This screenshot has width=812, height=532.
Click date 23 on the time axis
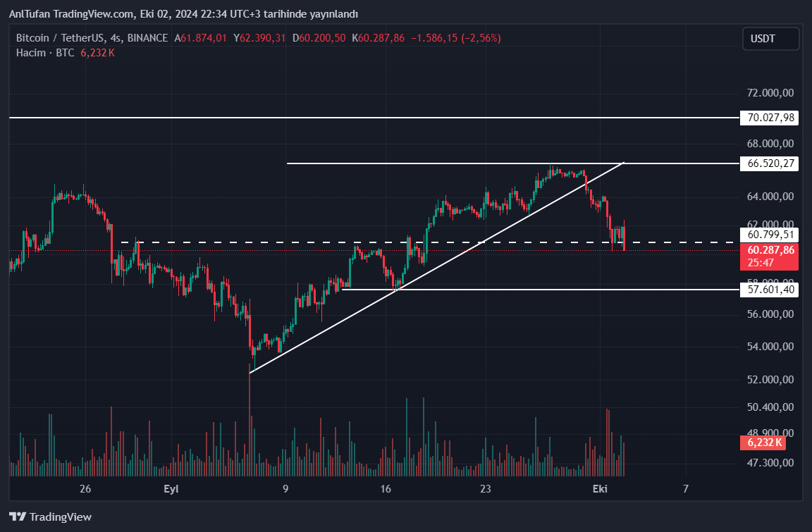pyautogui.click(x=485, y=489)
